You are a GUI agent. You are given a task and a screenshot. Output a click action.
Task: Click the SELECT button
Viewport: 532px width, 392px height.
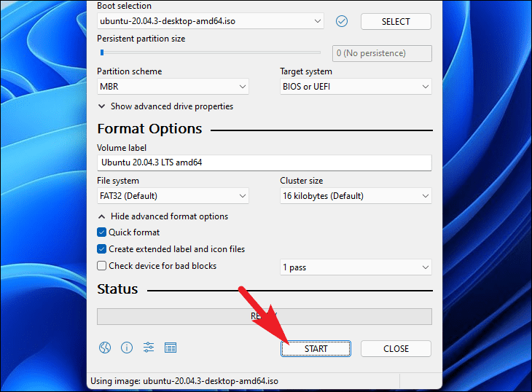pyautogui.click(x=396, y=21)
